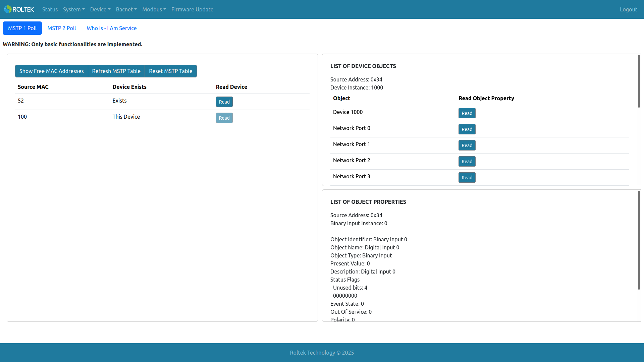Expand the Modbus dropdown menu
The height and width of the screenshot is (362, 644).
154,9
